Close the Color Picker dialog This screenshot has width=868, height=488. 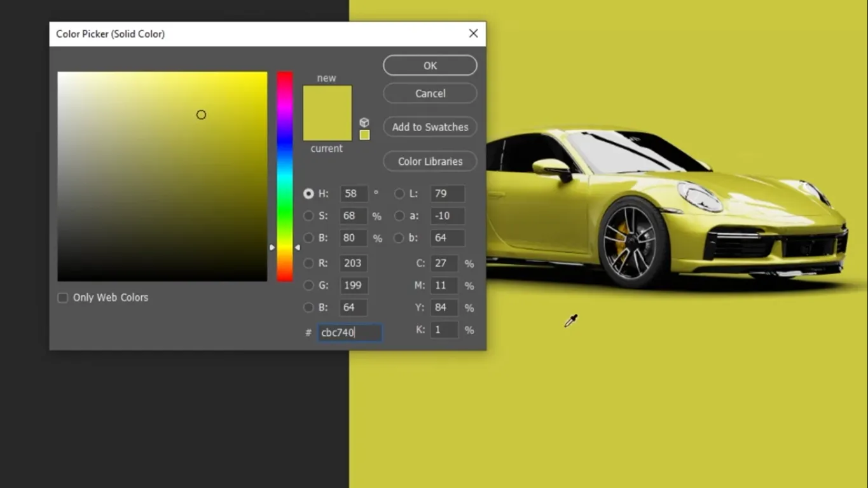pyautogui.click(x=473, y=34)
